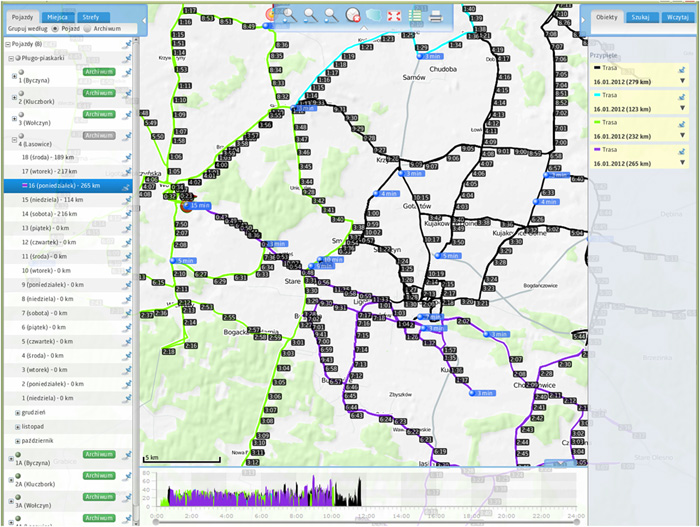The height and width of the screenshot is (527, 700).
Task: Toggle Archiwum badge for 4 (Lasowice)
Action: [x=96, y=134]
